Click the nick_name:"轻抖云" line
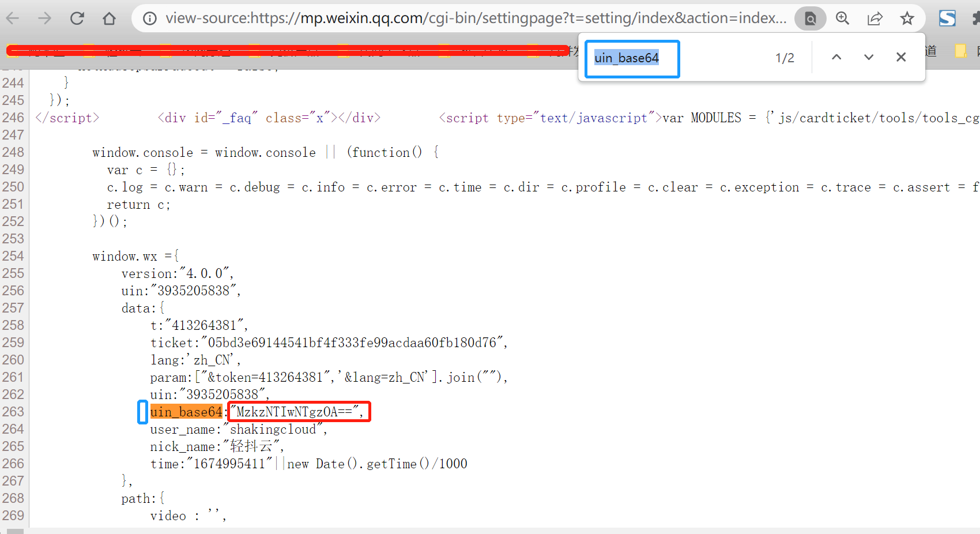The height and width of the screenshot is (534, 980). point(217,446)
